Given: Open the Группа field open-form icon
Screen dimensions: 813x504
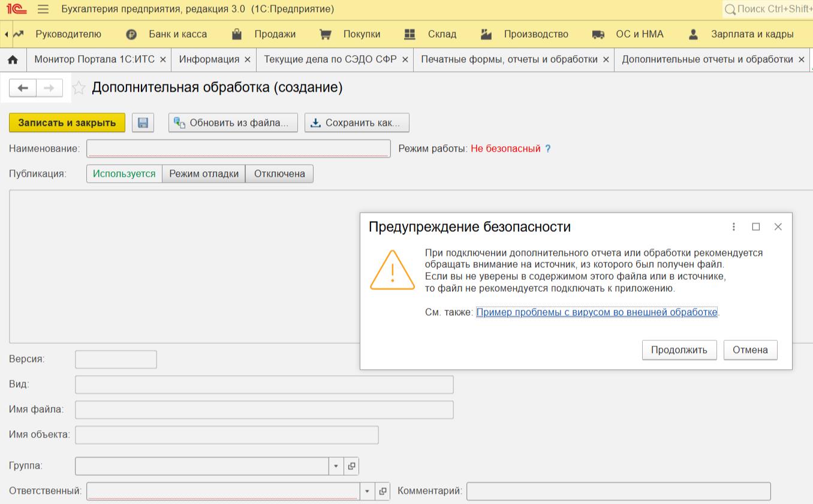Looking at the screenshot, I should point(351,466).
